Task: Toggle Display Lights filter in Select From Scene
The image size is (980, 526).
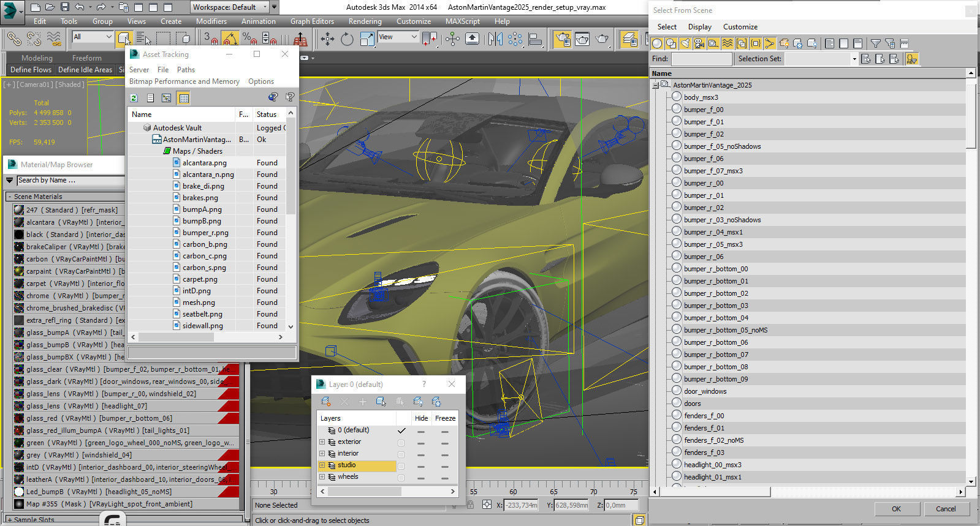Action: [685, 43]
